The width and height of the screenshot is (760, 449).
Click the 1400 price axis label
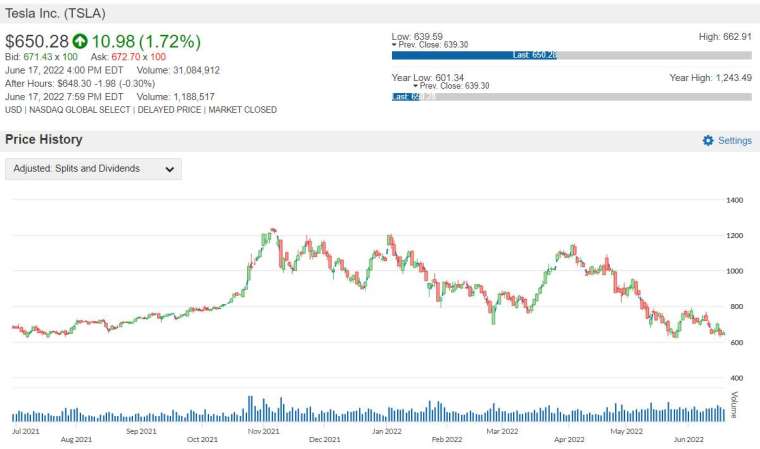[734, 200]
